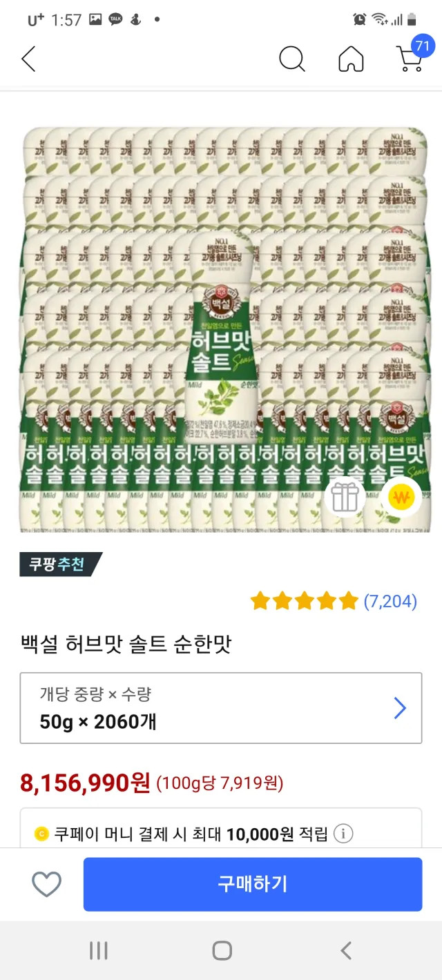Open info icon beside 쿠페이 머니 적립
The width and height of the screenshot is (442, 980).
coord(343,834)
